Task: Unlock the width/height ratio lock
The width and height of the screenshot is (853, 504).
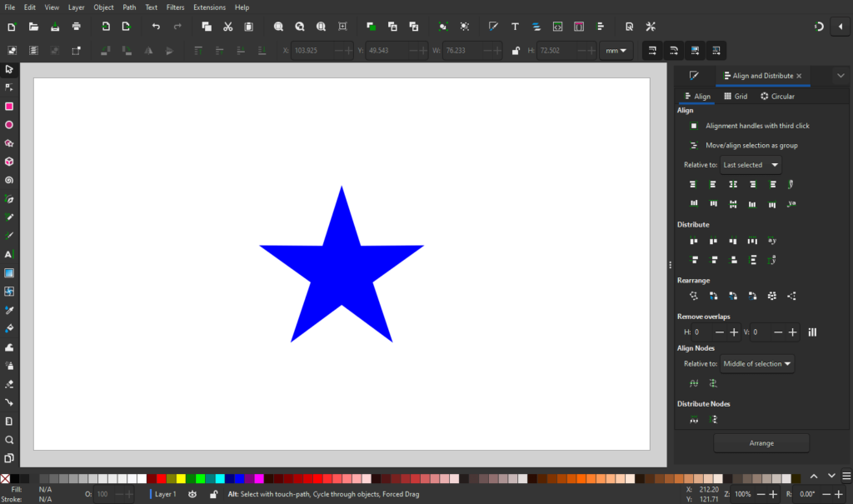Action: [516, 50]
